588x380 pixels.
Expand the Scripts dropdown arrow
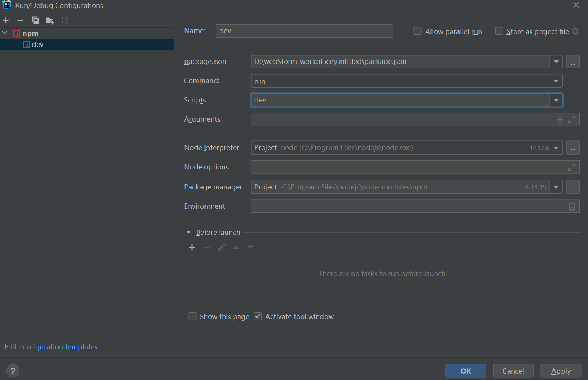(x=556, y=100)
